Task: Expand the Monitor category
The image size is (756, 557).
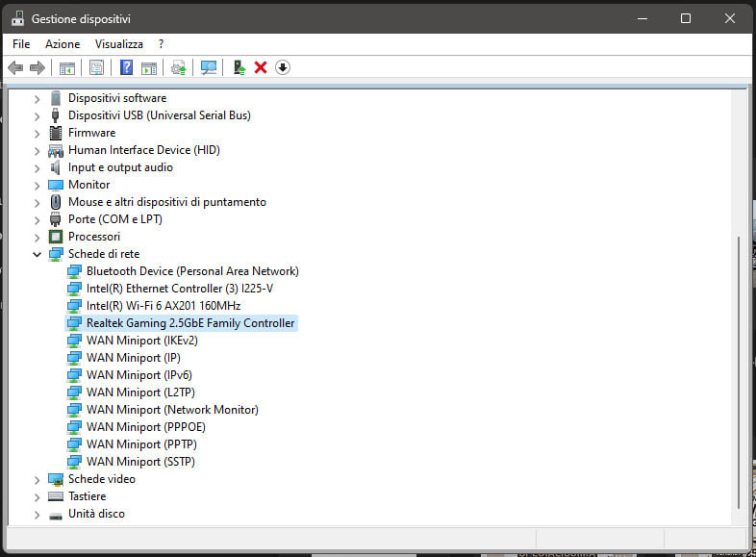Action: tap(38, 186)
